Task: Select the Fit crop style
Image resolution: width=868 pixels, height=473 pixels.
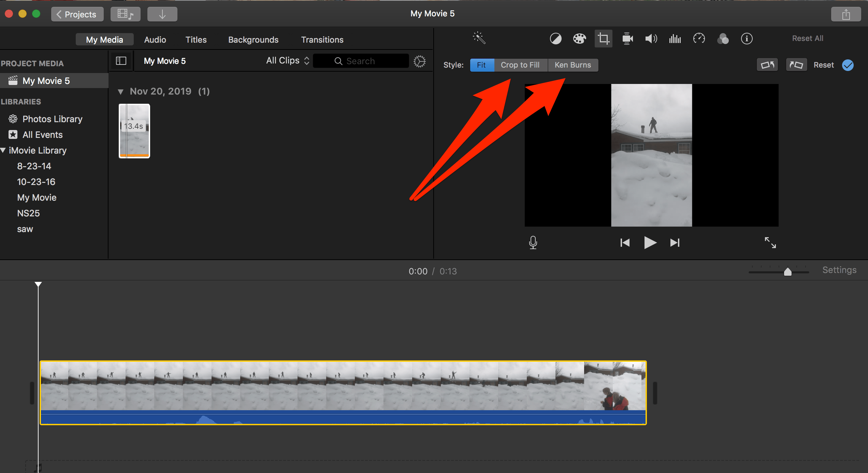Action: point(481,65)
